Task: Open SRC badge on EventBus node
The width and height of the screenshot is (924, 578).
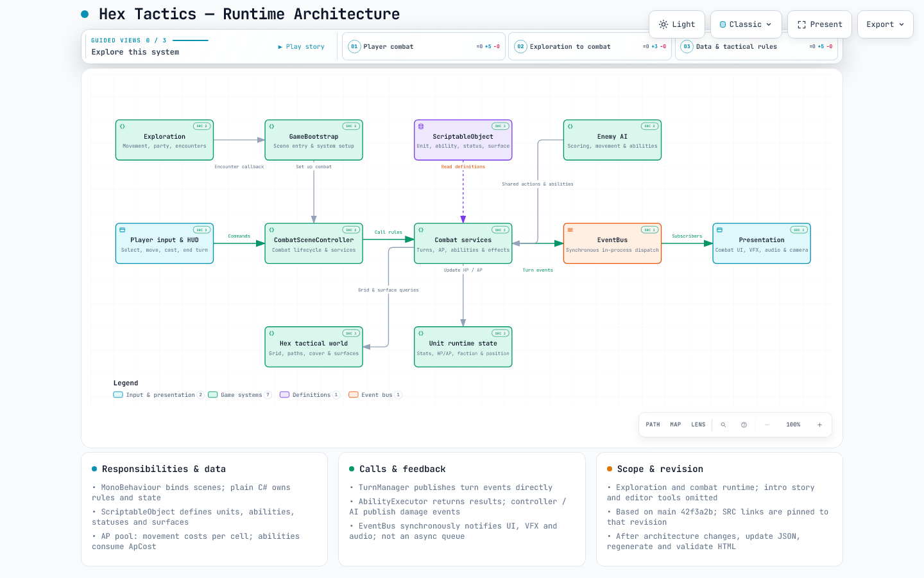Action: (649, 230)
